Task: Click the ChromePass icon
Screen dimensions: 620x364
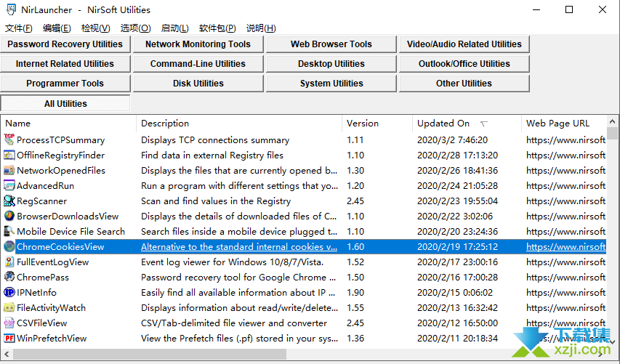Action: [9, 278]
